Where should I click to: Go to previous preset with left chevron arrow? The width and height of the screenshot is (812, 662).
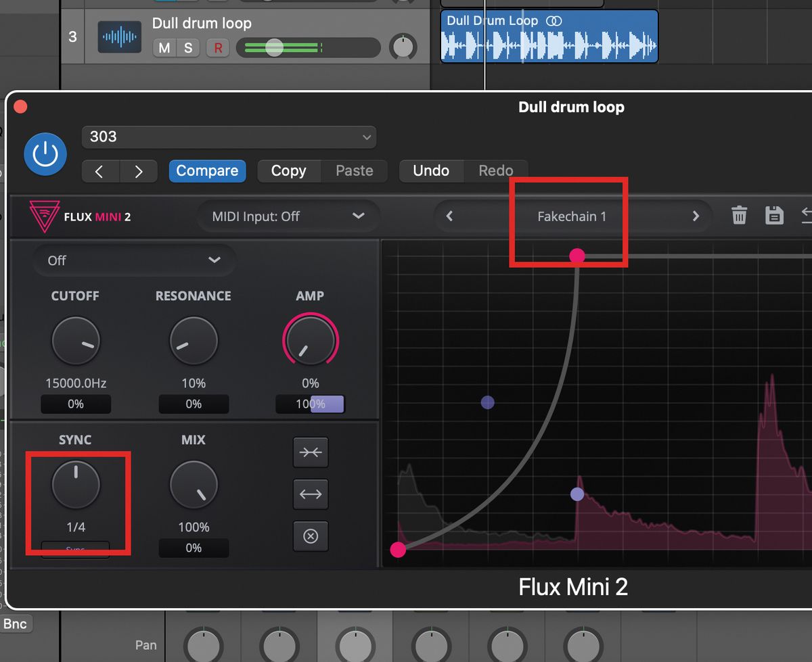coord(449,216)
